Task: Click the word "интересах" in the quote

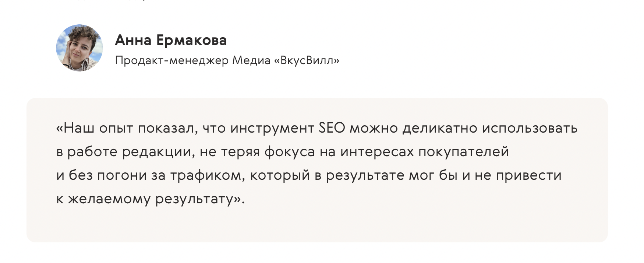Action: click(x=377, y=152)
